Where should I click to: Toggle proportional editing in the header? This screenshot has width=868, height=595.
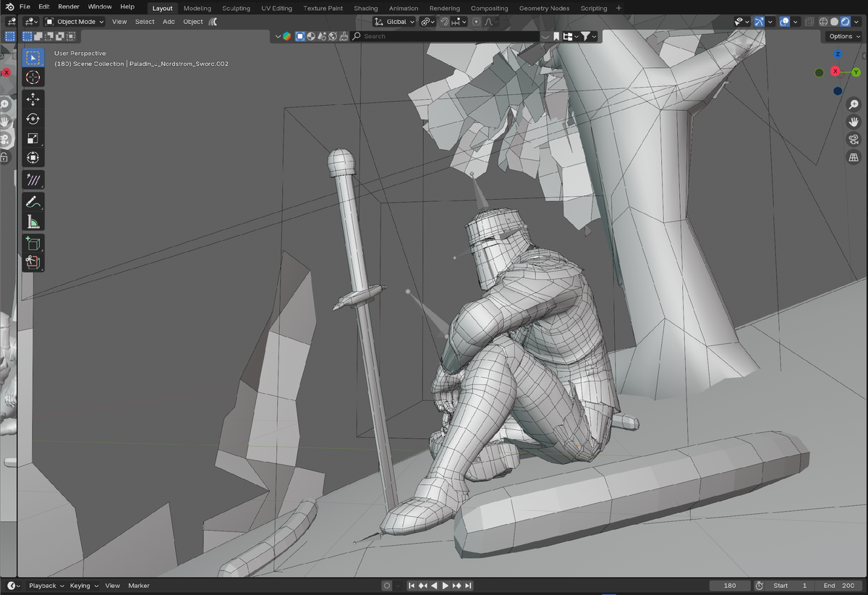point(476,22)
